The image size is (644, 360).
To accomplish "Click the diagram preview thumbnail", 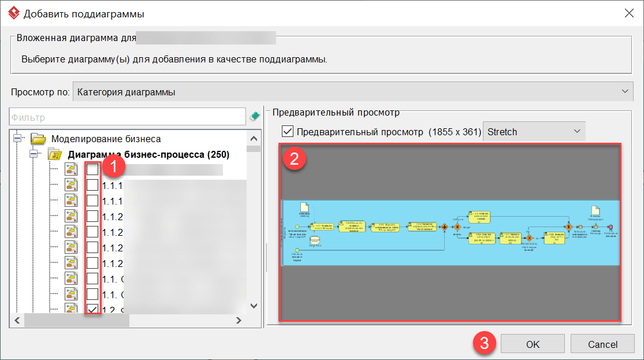I will point(452,230).
